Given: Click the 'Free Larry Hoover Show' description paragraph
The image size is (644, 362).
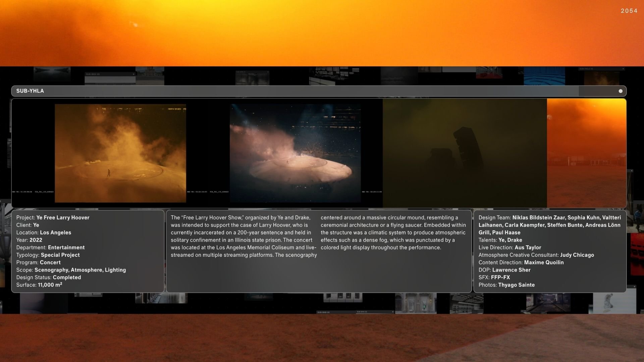Looking at the screenshot, I should pos(318,236).
